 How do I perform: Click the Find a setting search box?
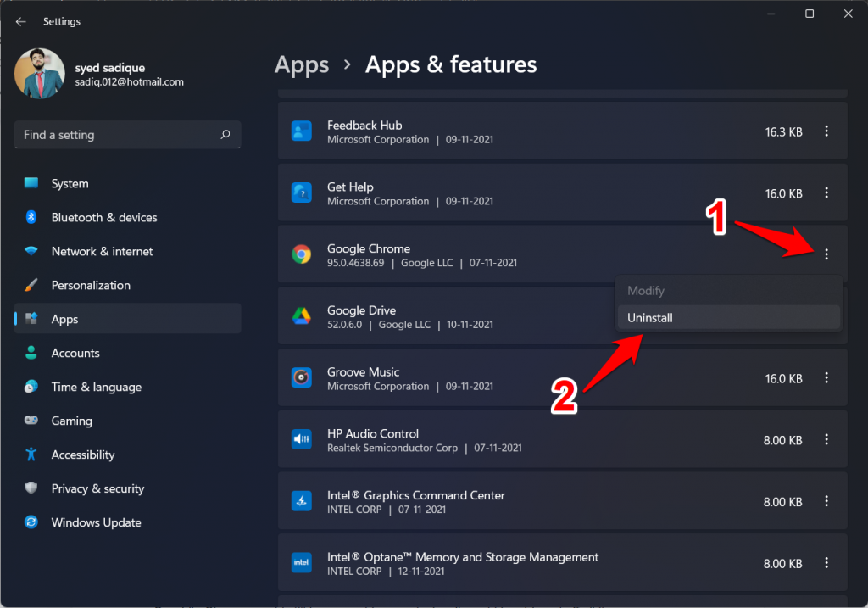click(x=119, y=135)
